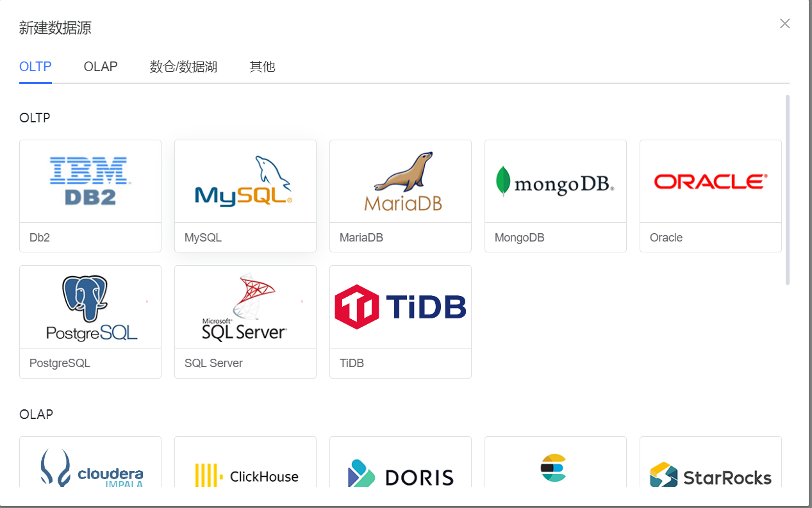The height and width of the screenshot is (508, 812).
Task: Select the Cloudera Impala logo
Action: 92,468
